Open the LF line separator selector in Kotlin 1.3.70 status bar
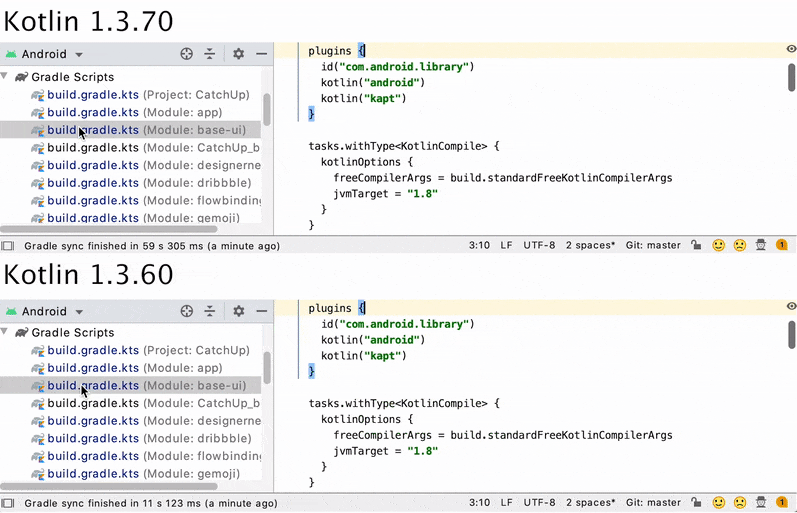Viewport: 797px width, 513px height. [506, 246]
